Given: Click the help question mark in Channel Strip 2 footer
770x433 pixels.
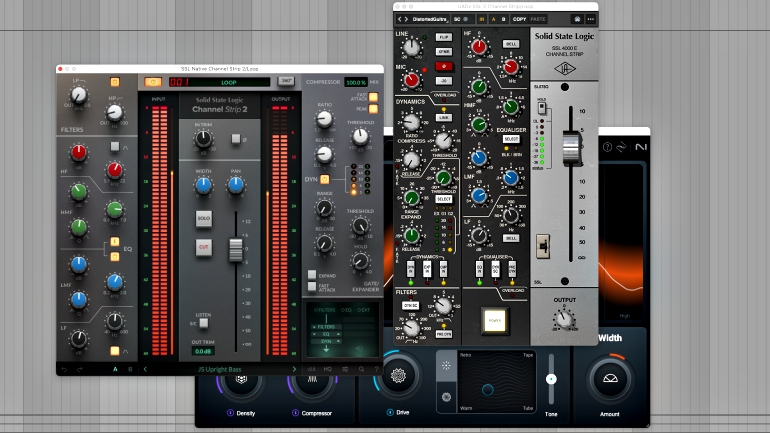Looking at the screenshot, I should tap(377, 369).
